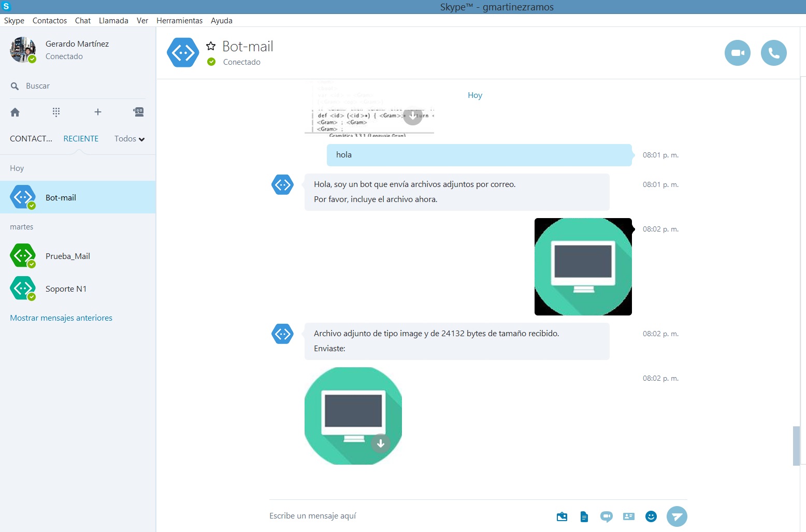Switch to the RECIENTE tab
806x532 pixels.
81,138
